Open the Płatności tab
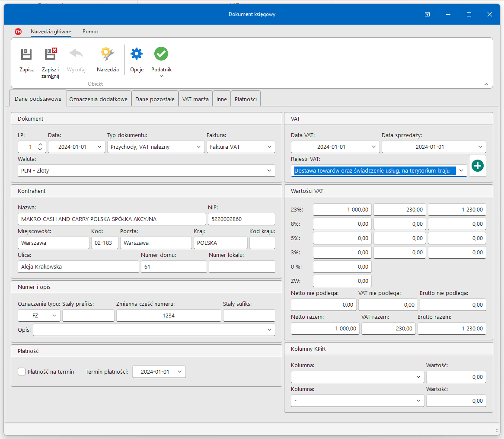Screen dimensions: 504x439 (x=246, y=99)
